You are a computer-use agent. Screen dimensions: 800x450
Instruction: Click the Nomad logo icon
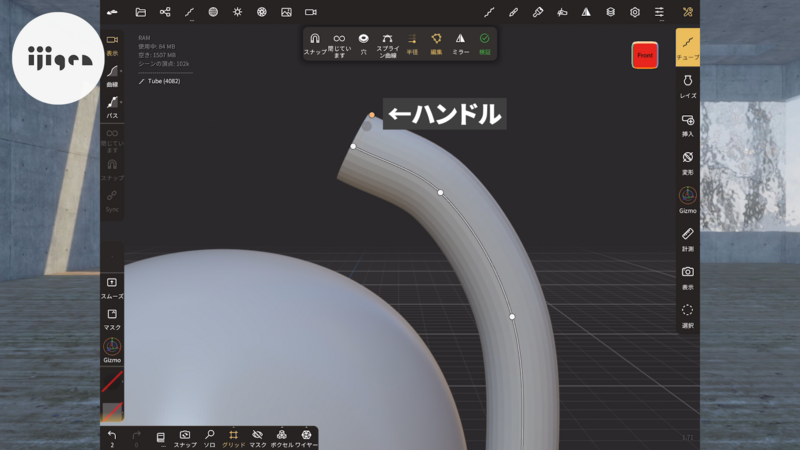point(112,12)
